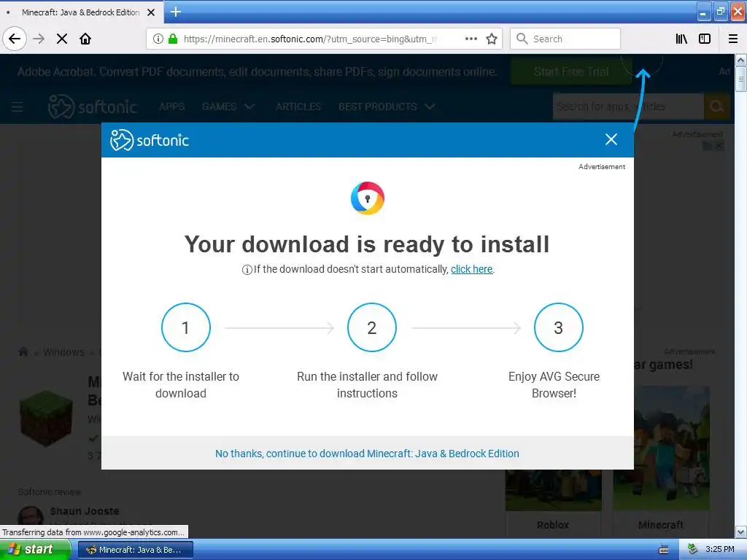This screenshot has height=560, width=747.
Task: Click the info icon beside download note
Action: (x=247, y=270)
